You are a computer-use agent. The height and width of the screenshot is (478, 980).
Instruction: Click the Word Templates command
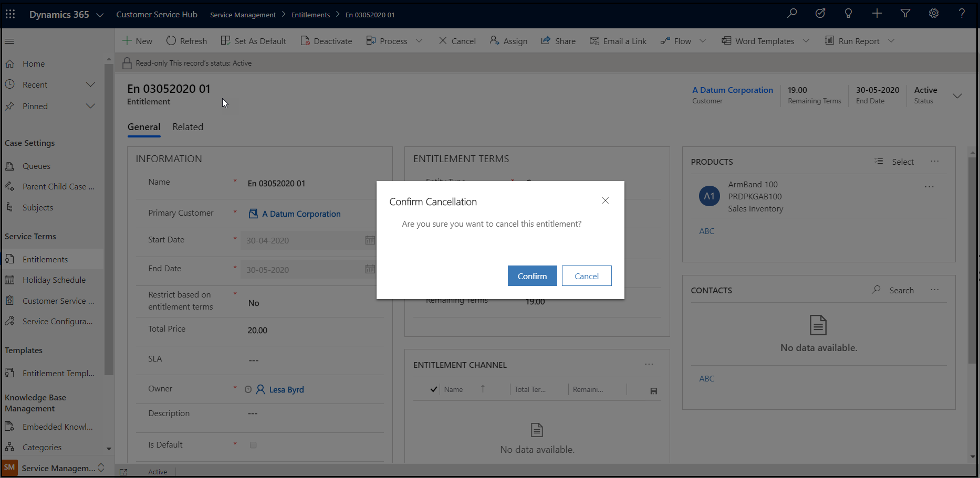pos(758,41)
